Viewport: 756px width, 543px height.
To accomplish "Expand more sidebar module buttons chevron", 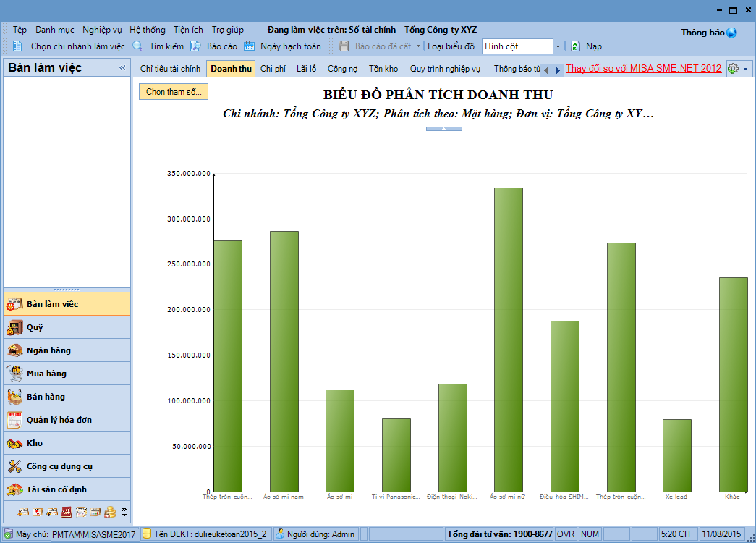I will 124,512.
